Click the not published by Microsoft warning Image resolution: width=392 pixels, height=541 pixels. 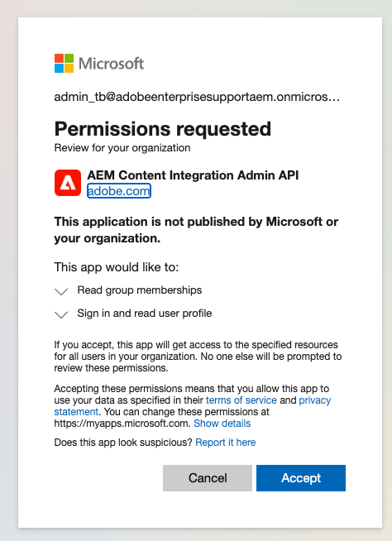coord(196,230)
